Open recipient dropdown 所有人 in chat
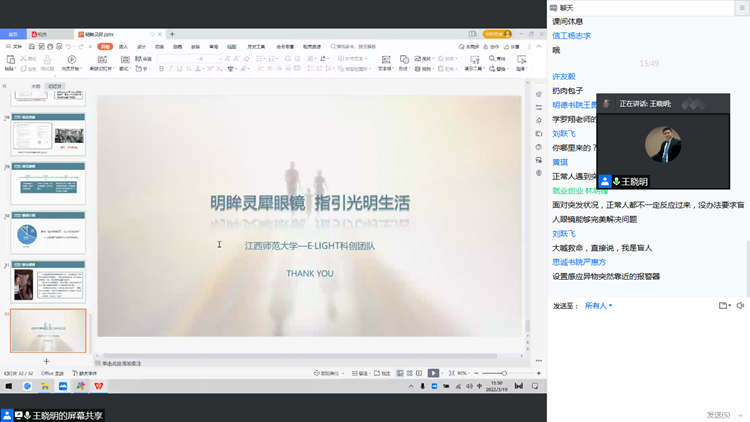750x422 pixels. [598, 305]
